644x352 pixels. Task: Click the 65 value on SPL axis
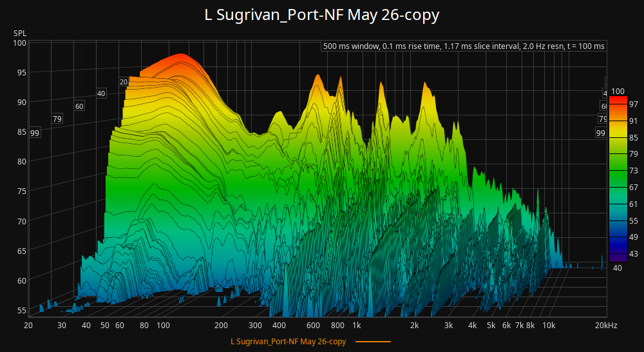pyautogui.click(x=20, y=251)
